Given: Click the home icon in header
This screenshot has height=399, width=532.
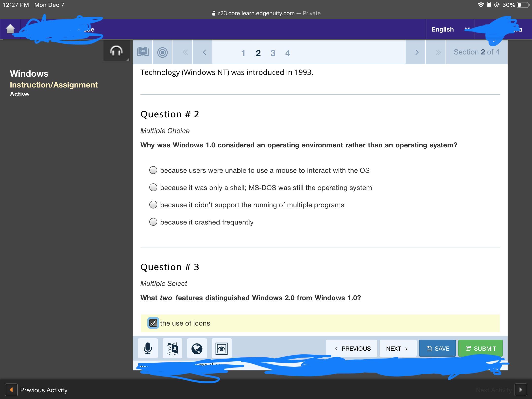Looking at the screenshot, I should tap(10, 29).
